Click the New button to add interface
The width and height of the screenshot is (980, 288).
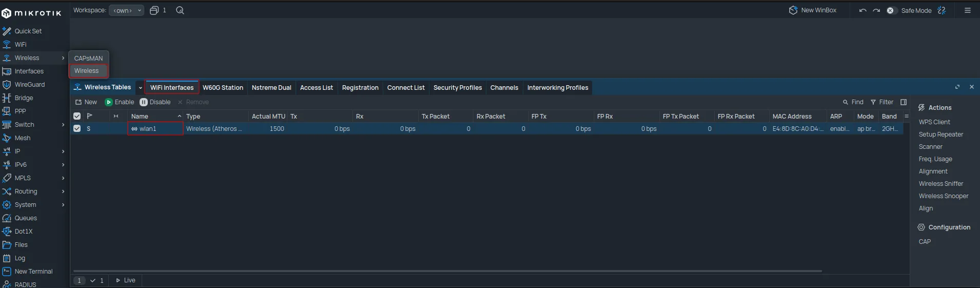coord(86,102)
